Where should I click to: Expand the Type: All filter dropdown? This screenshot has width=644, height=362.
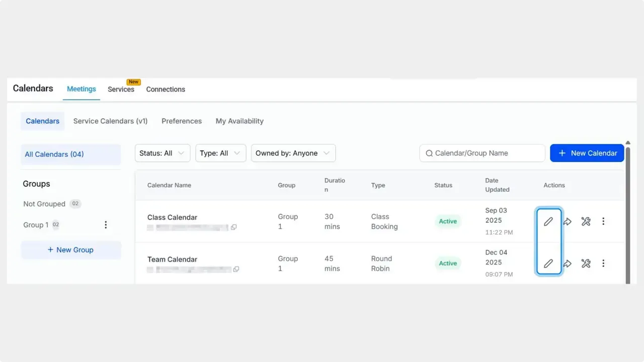(x=220, y=153)
